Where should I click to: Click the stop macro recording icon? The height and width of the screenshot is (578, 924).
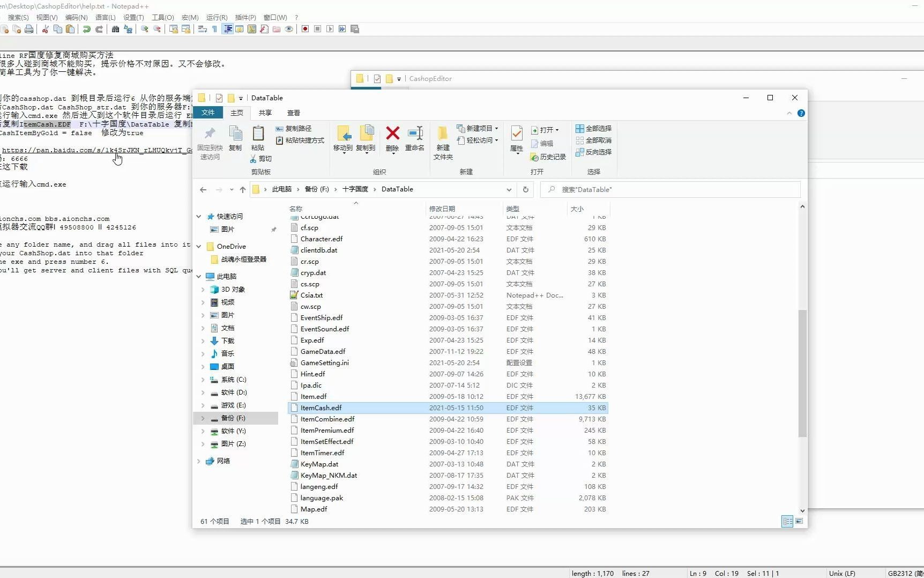[x=317, y=29]
